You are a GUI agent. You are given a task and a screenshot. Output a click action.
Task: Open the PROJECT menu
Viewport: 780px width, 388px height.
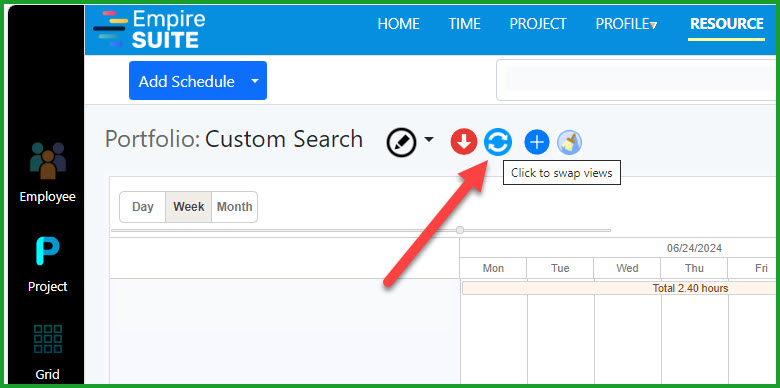point(538,24)
